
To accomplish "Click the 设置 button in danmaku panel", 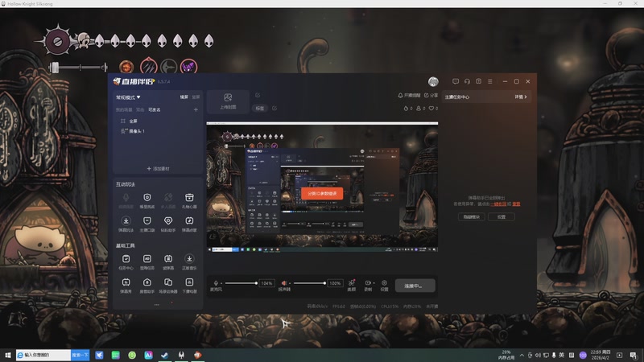I will (x=501, y=216).
